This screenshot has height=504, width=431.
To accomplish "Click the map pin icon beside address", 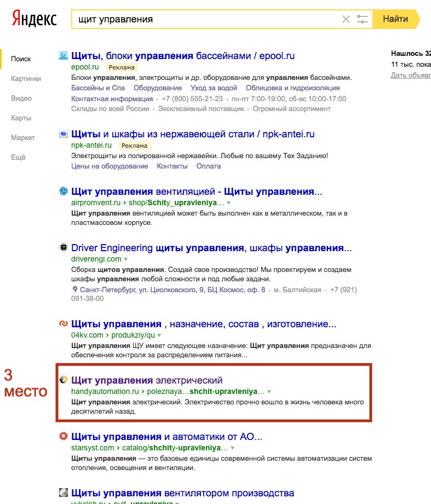I will click(x=74, y=289).
